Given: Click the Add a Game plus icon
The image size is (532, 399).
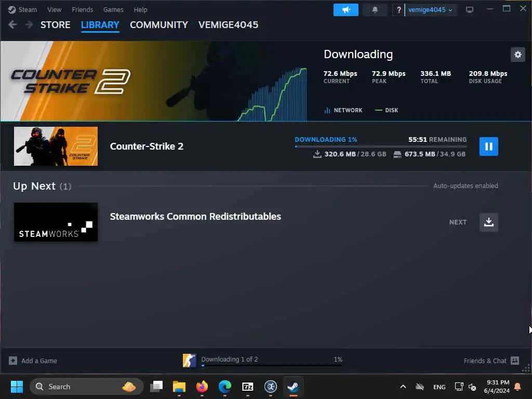Looking at the screenshot, I should tap(13, 361).
